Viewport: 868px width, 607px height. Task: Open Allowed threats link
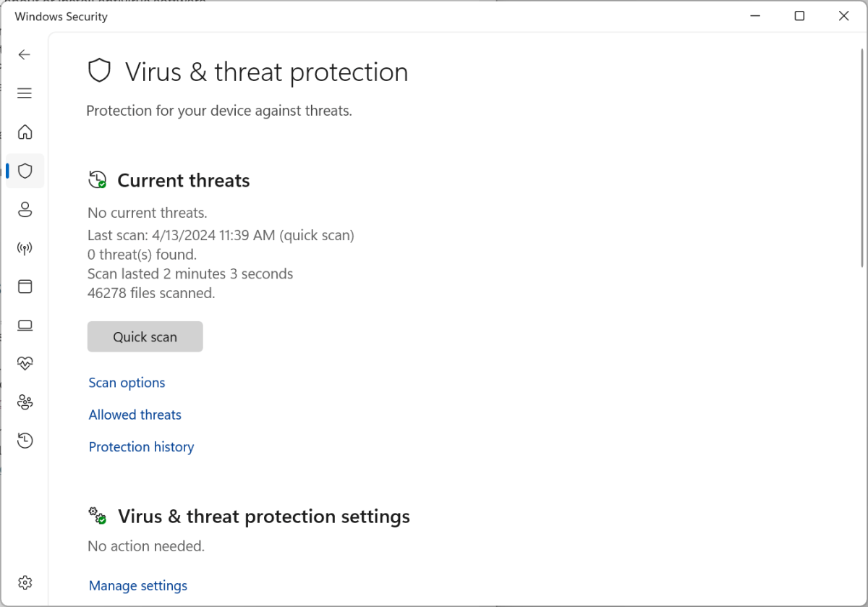point(135,415)
